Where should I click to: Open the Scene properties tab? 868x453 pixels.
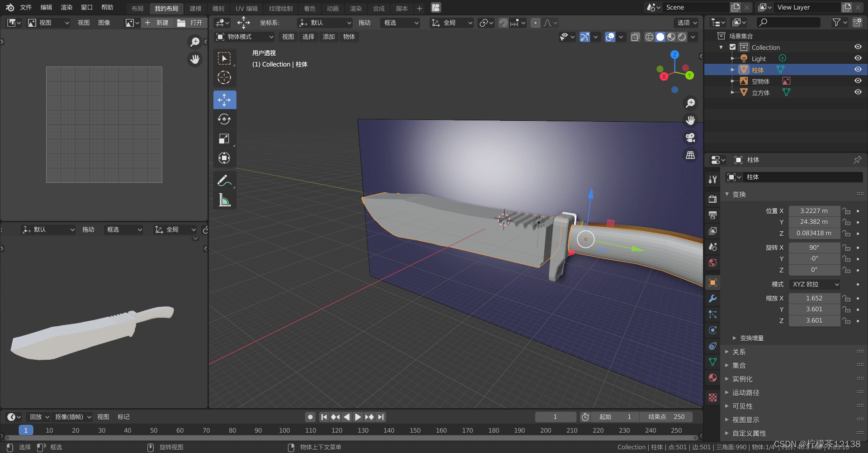coord(712,247)
